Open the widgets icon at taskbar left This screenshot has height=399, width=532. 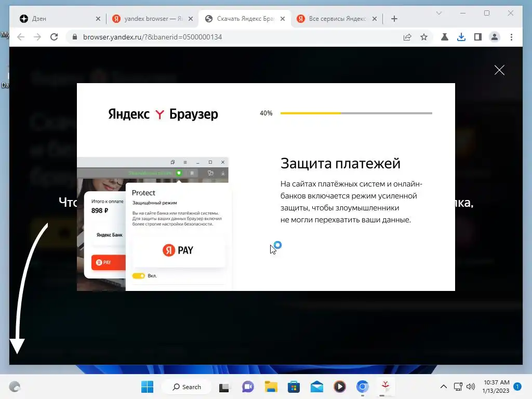click(x=15, y=387)
